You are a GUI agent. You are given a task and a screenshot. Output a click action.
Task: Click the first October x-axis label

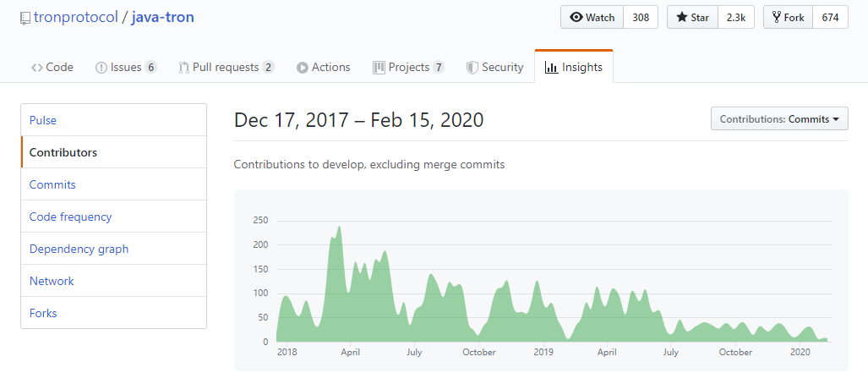pos(479,352)
